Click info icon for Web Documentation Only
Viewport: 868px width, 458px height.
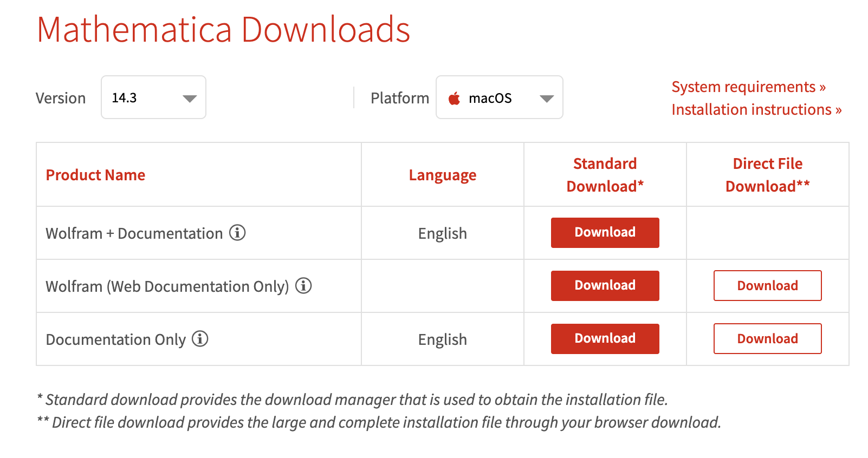(x=303, y=286)
